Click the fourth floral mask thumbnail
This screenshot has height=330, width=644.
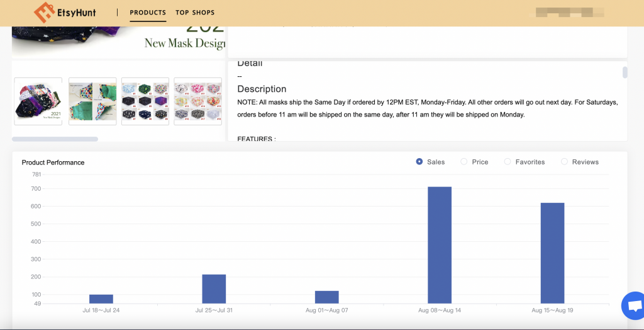[x=197, y=101]
